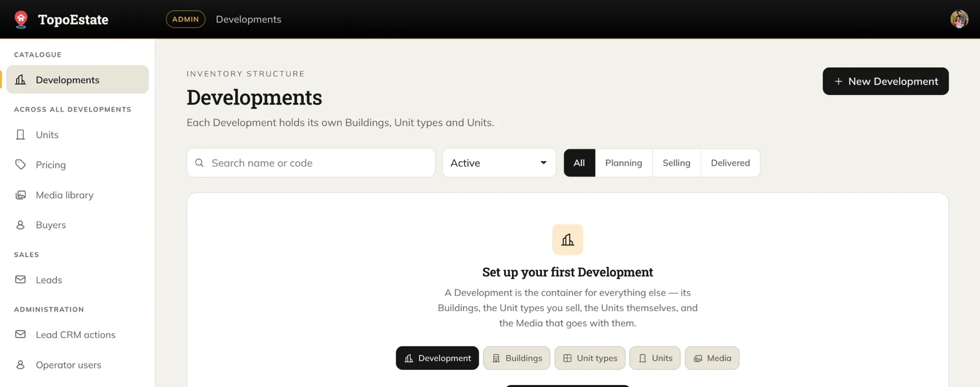Click the Leads envelope icon
980x387 pixels.
coord(20,279)
